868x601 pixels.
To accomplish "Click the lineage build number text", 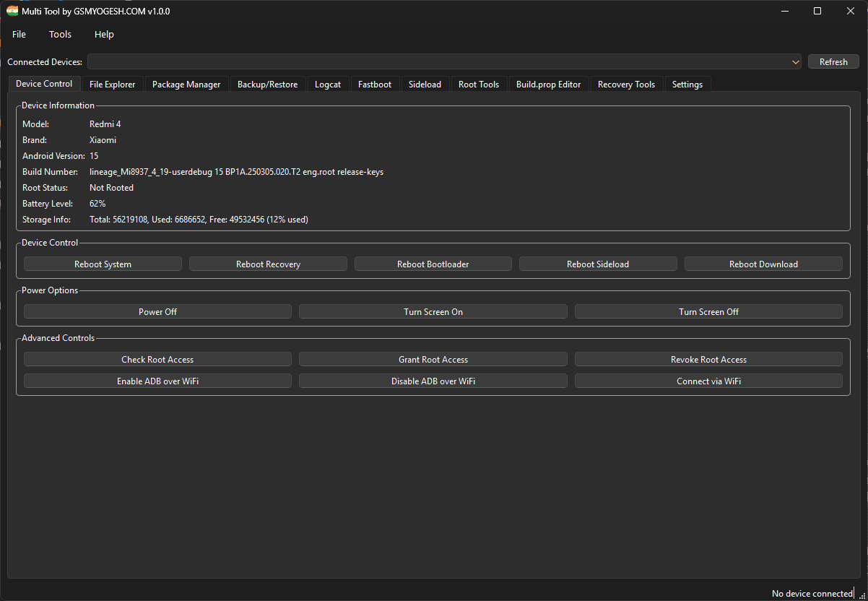I will click(x=236, y=172).
